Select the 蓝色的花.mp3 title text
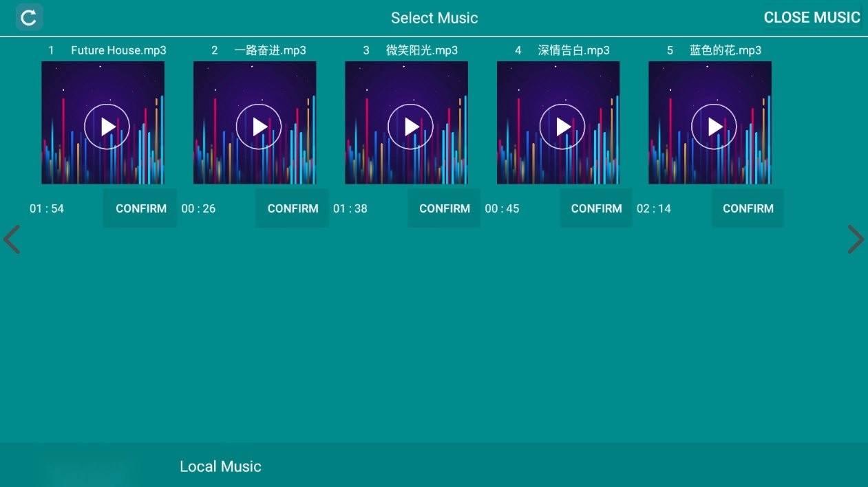 [725, 50]
